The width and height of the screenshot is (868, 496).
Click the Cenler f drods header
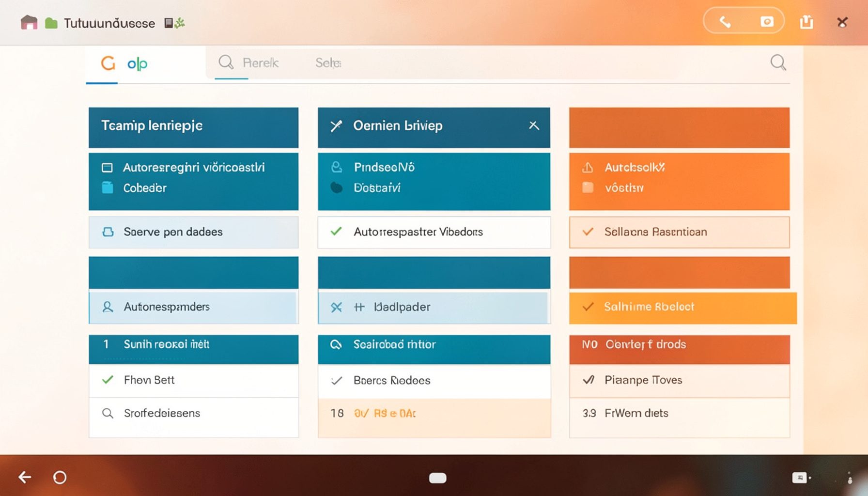coord(679,349)
